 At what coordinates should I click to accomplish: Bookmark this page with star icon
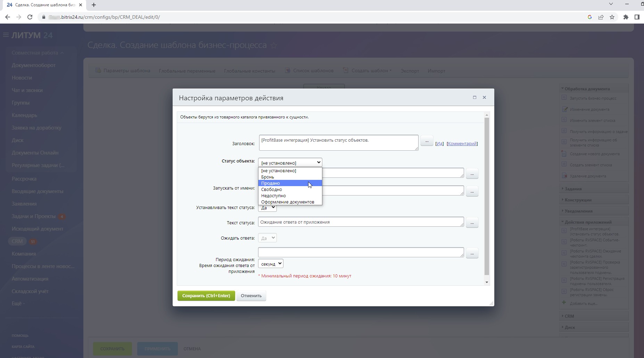(x=612, y=17)
